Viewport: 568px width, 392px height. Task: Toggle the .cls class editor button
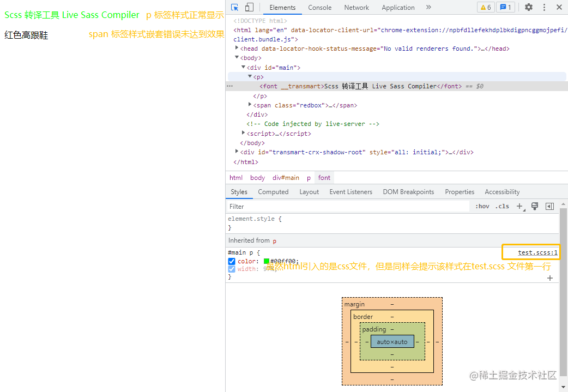[502, 207]
